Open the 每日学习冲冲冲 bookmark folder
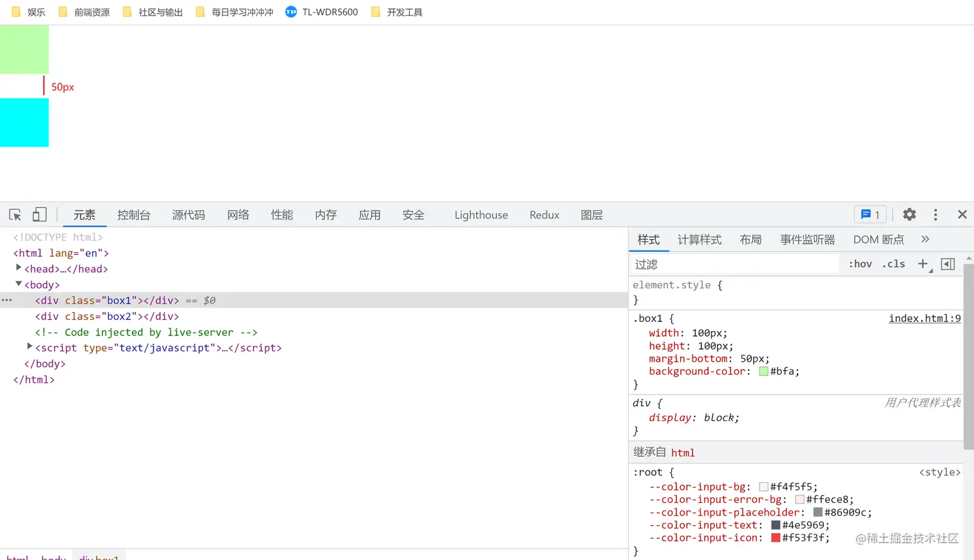The height and width of the screenshot is (560, 974). click(234, 12)
